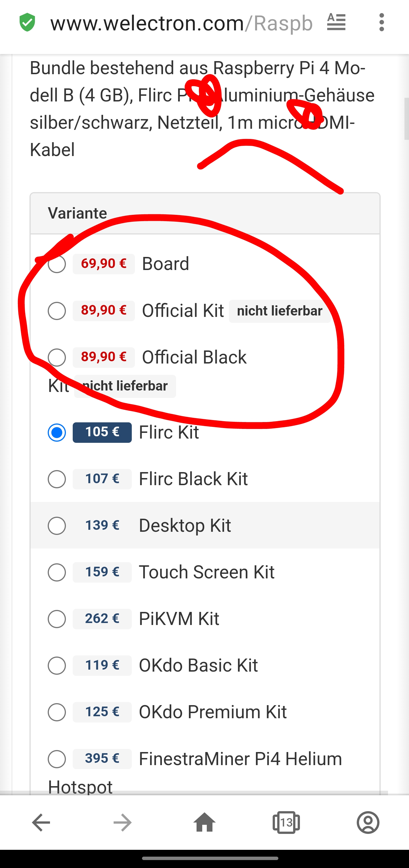The image size is (409, 868).
Task: Open the account profile icon
Action: (368, 823)
